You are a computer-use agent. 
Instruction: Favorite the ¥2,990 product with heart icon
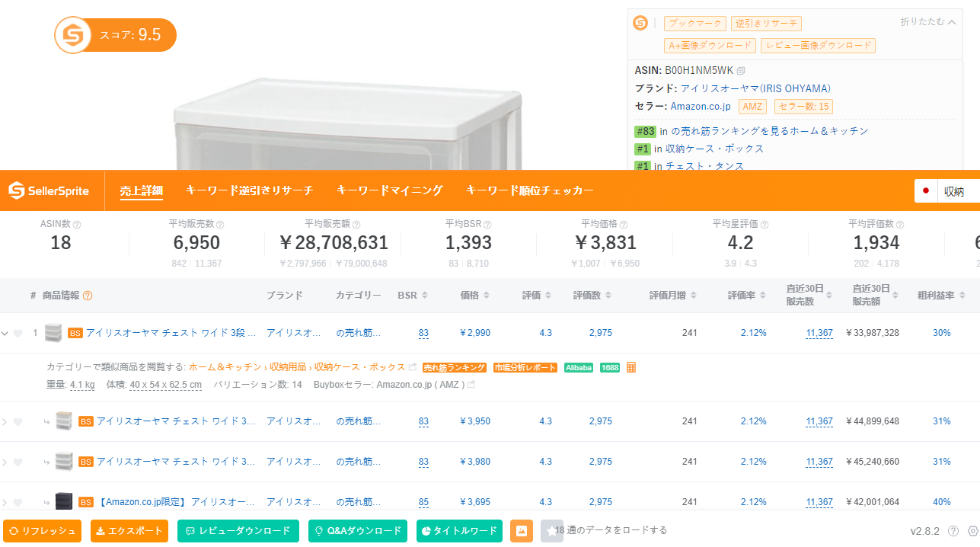18,333
